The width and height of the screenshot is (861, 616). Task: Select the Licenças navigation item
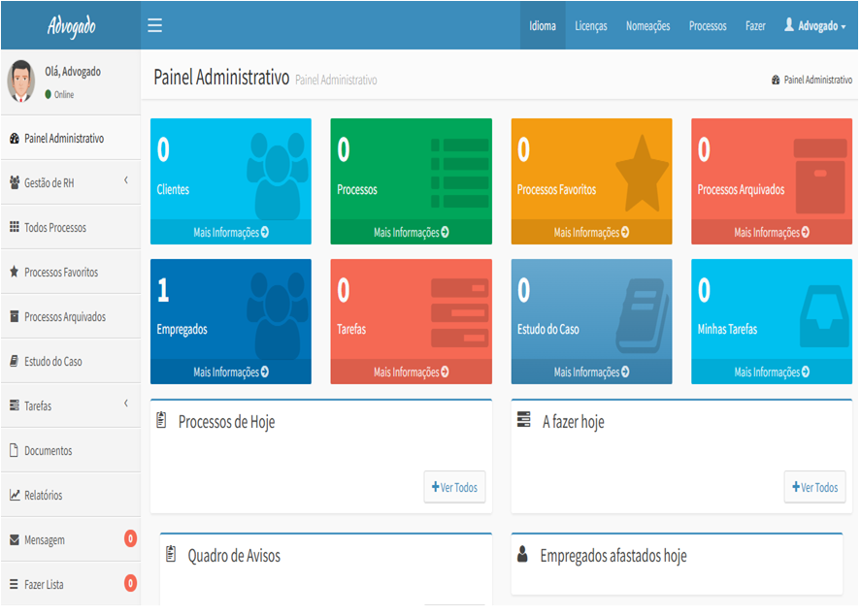click(x=591, y=25)
